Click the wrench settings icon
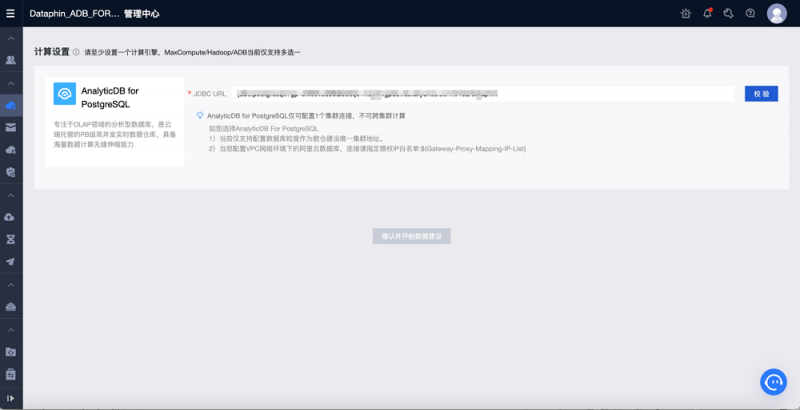800x410 pixels. [729, 14]
